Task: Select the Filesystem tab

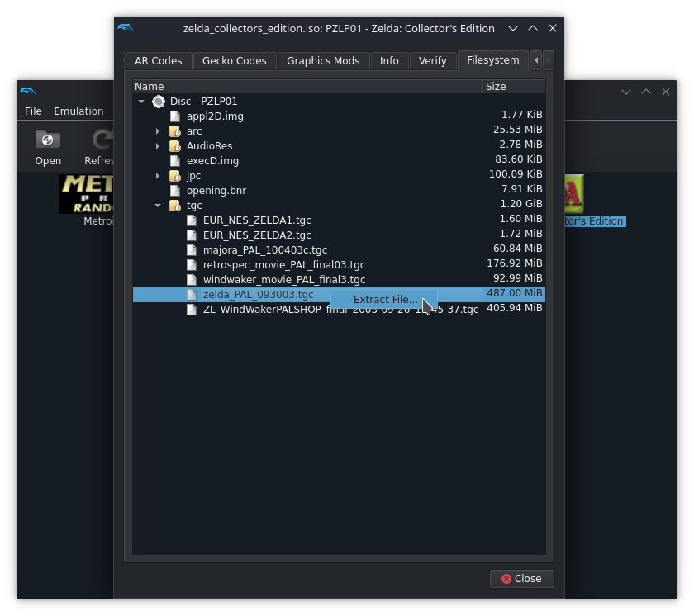Action: pyautogui.click(x=492, y=59)
